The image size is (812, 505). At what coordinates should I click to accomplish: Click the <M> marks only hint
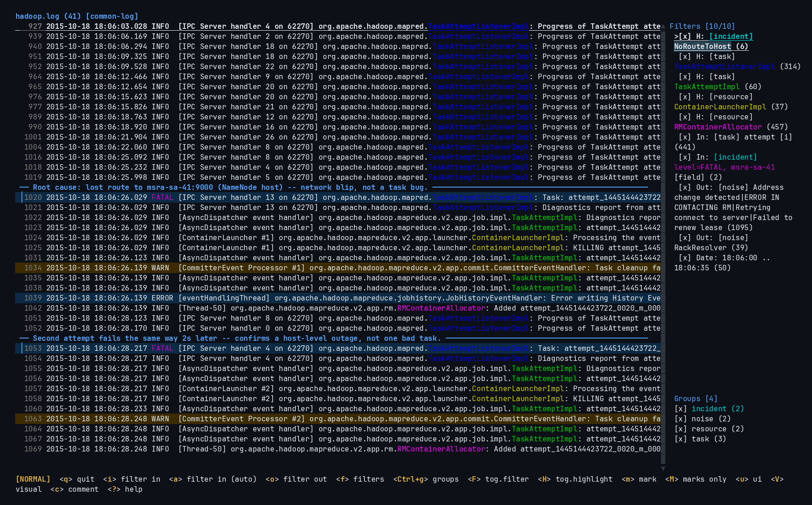point(696,479)
